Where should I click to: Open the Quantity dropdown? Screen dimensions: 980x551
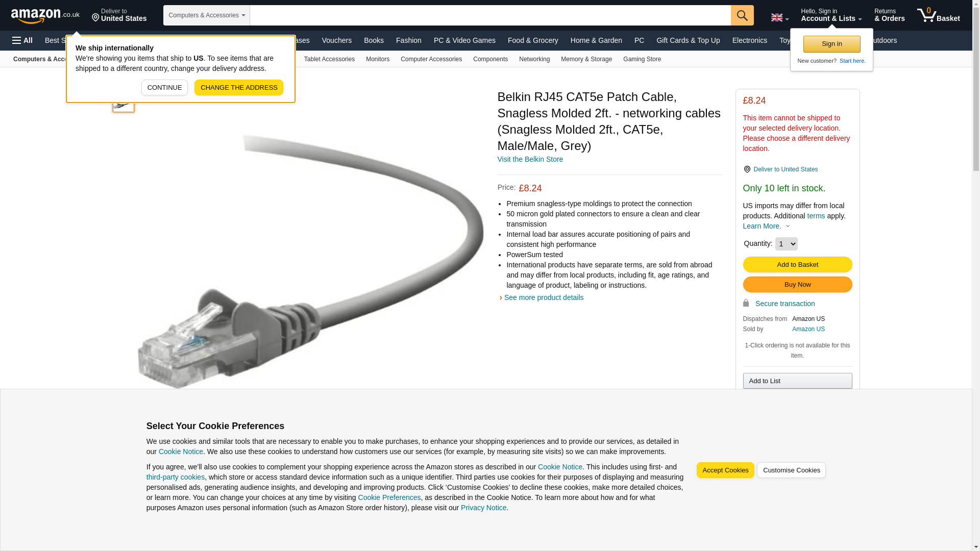786,244
